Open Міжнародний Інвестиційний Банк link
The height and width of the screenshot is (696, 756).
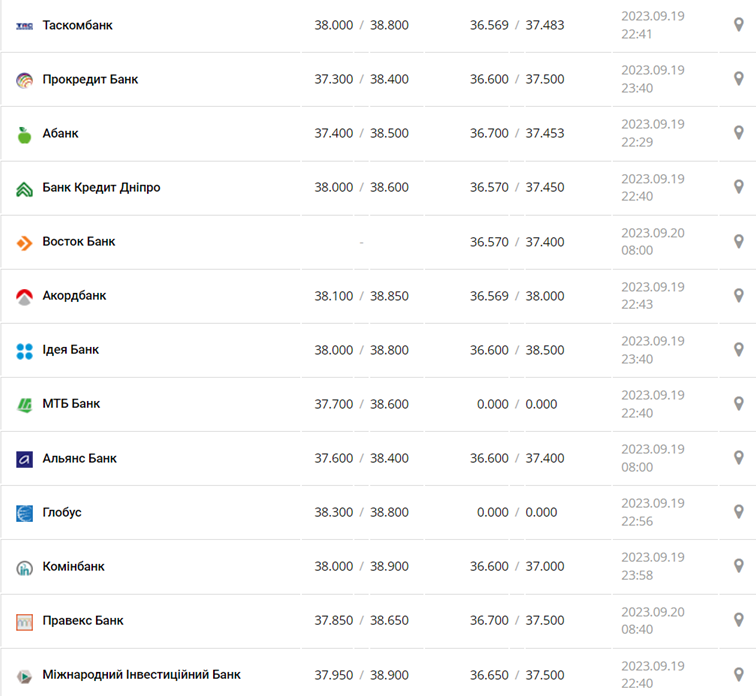click(141, 675)
